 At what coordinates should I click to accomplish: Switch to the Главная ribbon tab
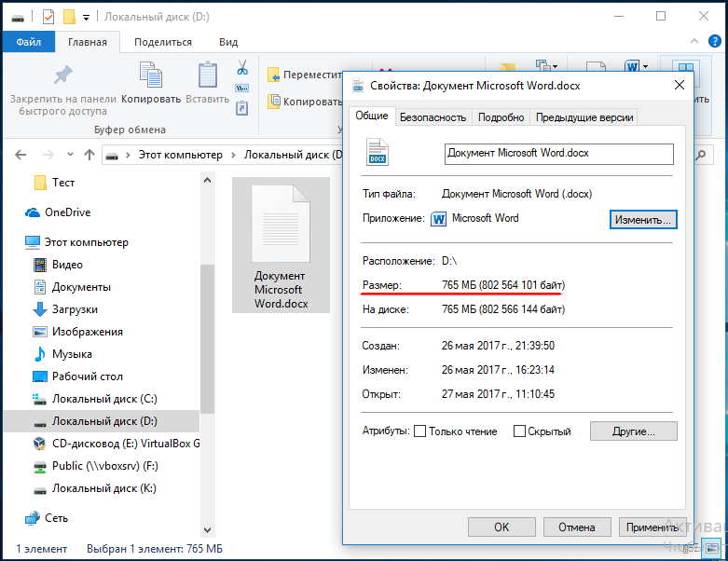(x=88, y=42)
